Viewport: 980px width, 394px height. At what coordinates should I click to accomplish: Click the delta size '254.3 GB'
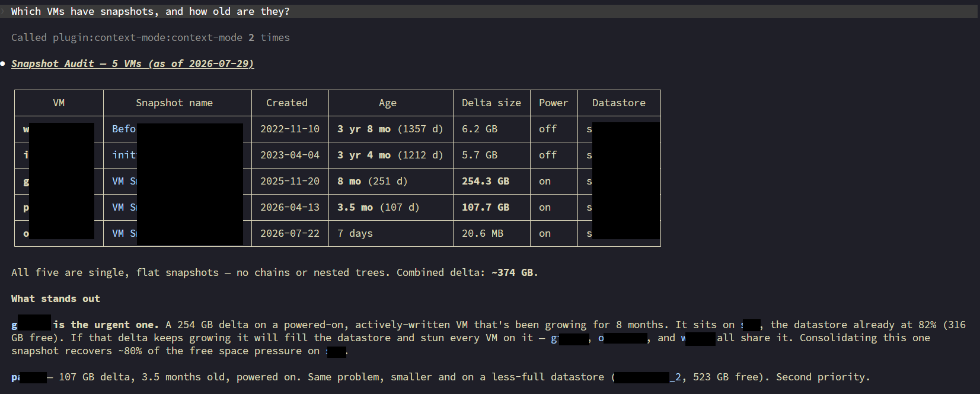[x=486, y=181]
